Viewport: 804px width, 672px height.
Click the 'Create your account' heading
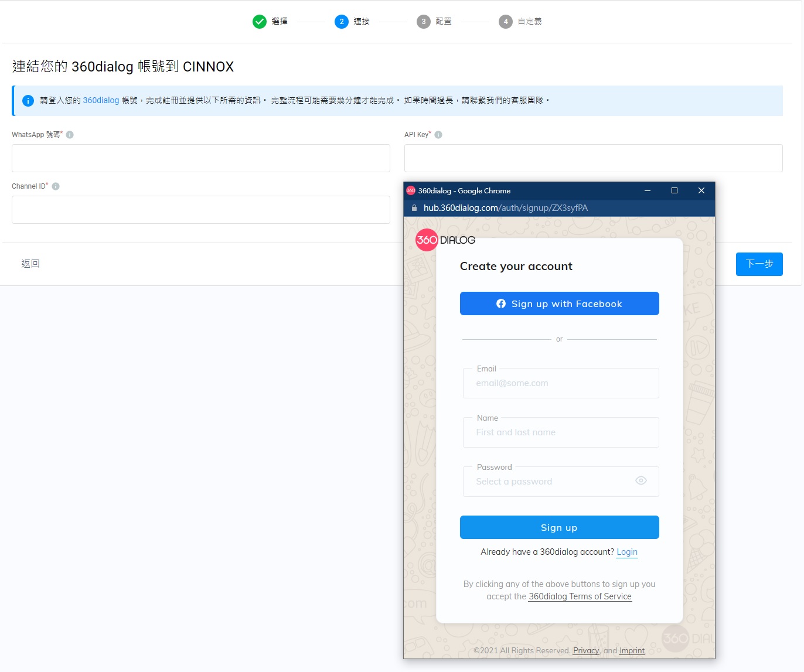coord(516,266)
